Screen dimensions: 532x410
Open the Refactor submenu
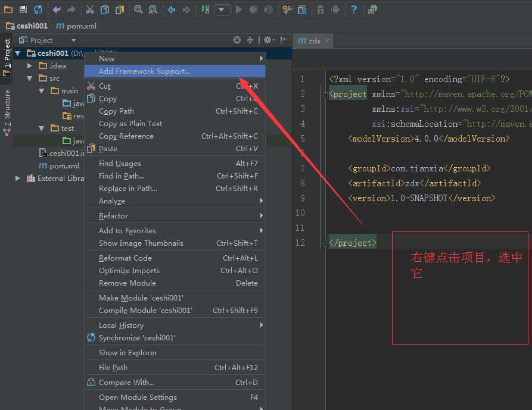[x=175, y=216]
